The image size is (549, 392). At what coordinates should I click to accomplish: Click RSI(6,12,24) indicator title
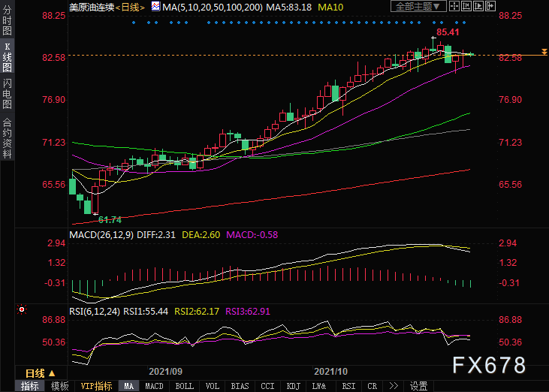(95, 311)
